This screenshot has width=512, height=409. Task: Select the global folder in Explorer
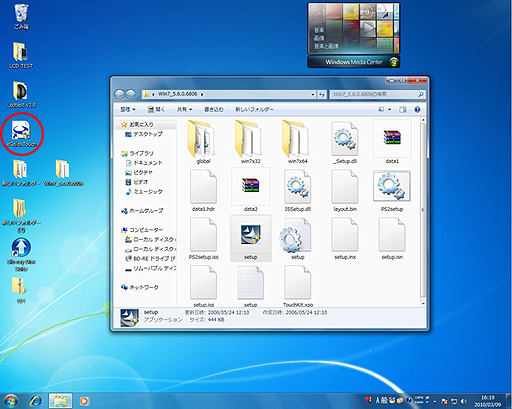click(x=203, y=142)
